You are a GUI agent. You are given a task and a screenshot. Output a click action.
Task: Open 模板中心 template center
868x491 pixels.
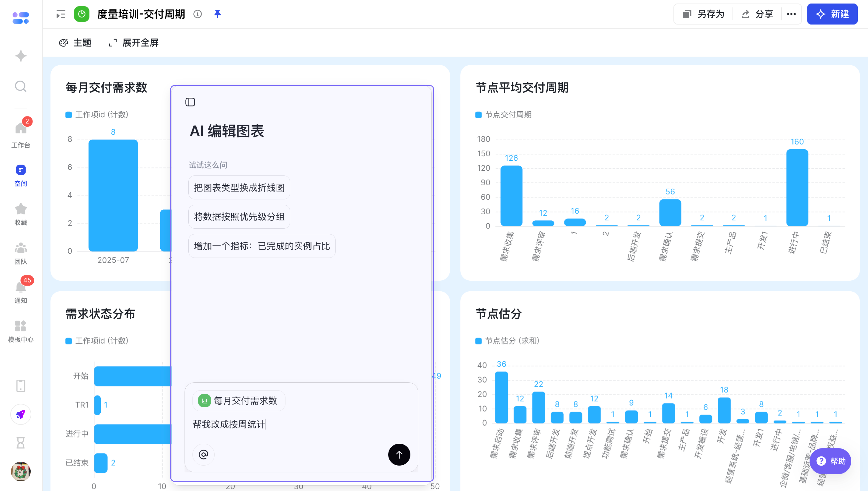[x=21, y=331]
